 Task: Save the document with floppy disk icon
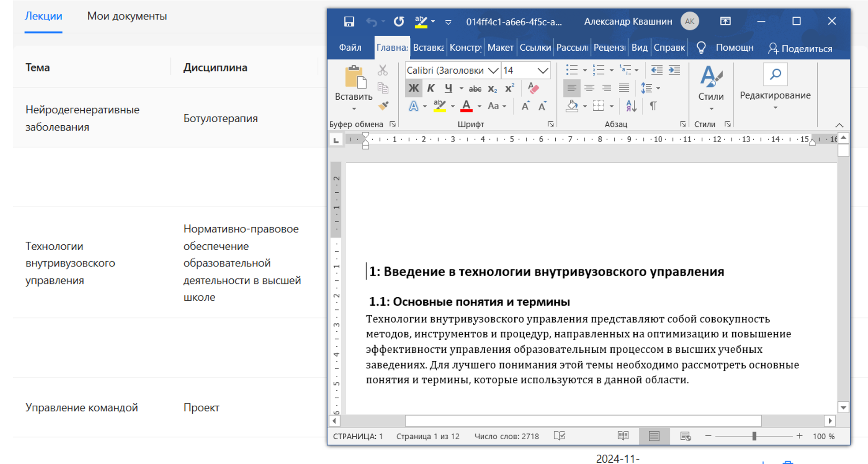(349, 22)
